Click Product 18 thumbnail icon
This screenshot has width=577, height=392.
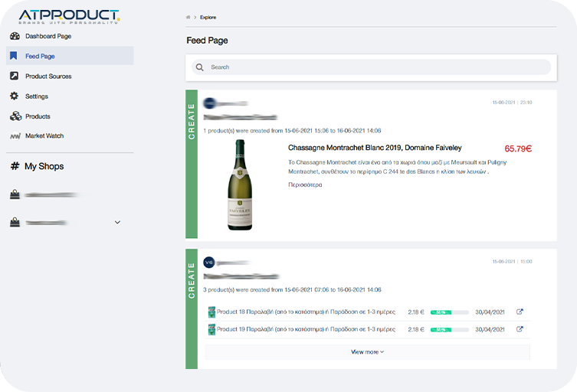pos(211,312)
